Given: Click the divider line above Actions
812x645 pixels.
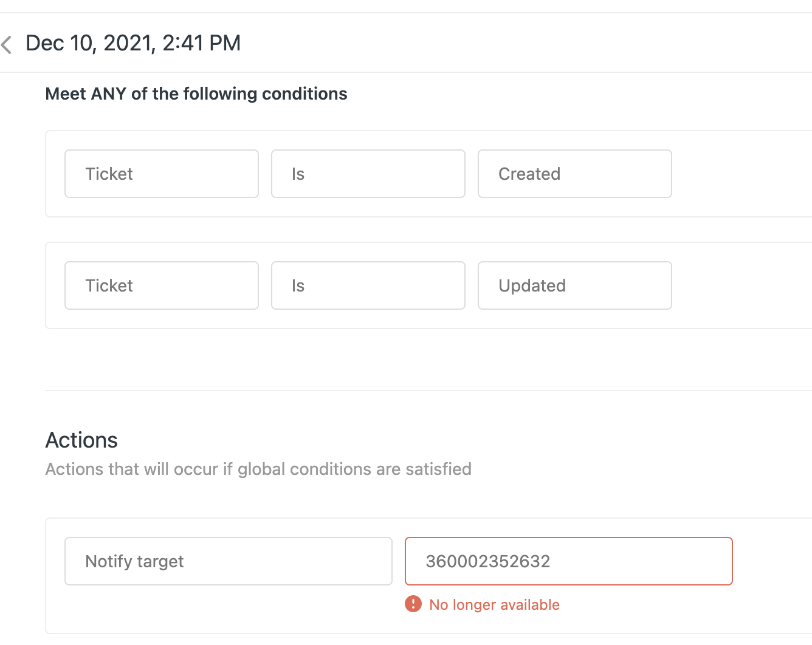Looking at the screenshot, I should [x=425, y=391].
